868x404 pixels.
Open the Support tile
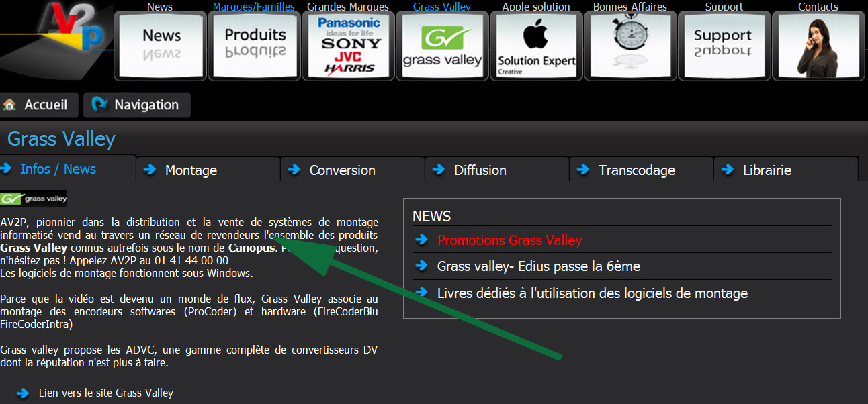[x=724, y=46]
